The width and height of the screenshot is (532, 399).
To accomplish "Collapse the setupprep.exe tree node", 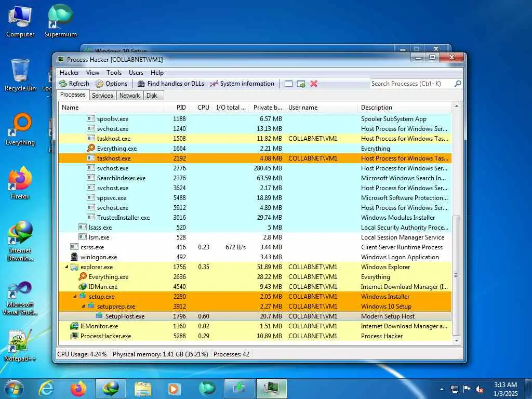I will (83, 307).
